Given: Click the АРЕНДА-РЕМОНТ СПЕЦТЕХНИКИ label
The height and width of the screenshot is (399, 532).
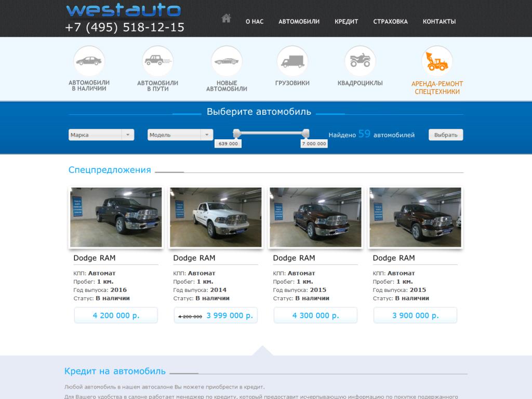Looking at the screenshot, I should point(437,87).
